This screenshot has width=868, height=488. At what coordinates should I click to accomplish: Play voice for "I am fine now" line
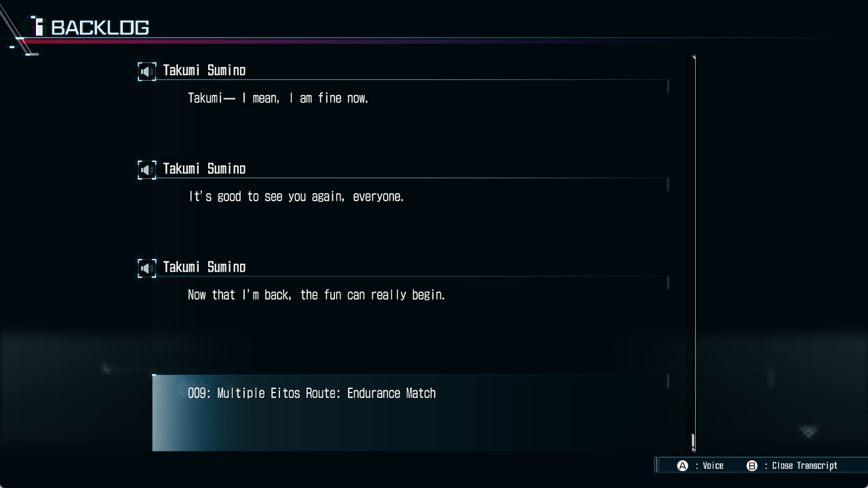pos(146,71)
